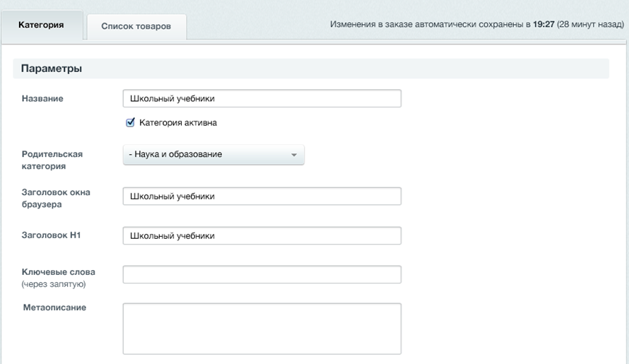
Task: Click the Родительская категория label
Action: point(52,160)
